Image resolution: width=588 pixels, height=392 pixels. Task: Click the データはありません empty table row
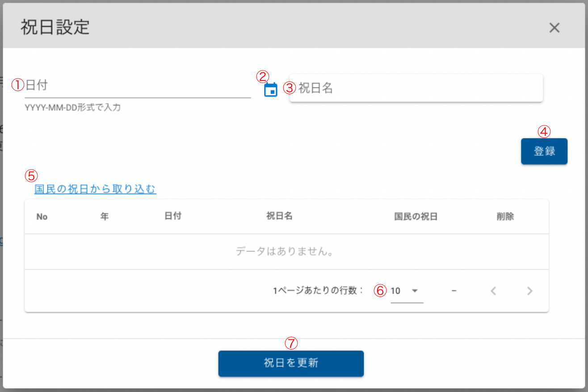coord(286,252)
